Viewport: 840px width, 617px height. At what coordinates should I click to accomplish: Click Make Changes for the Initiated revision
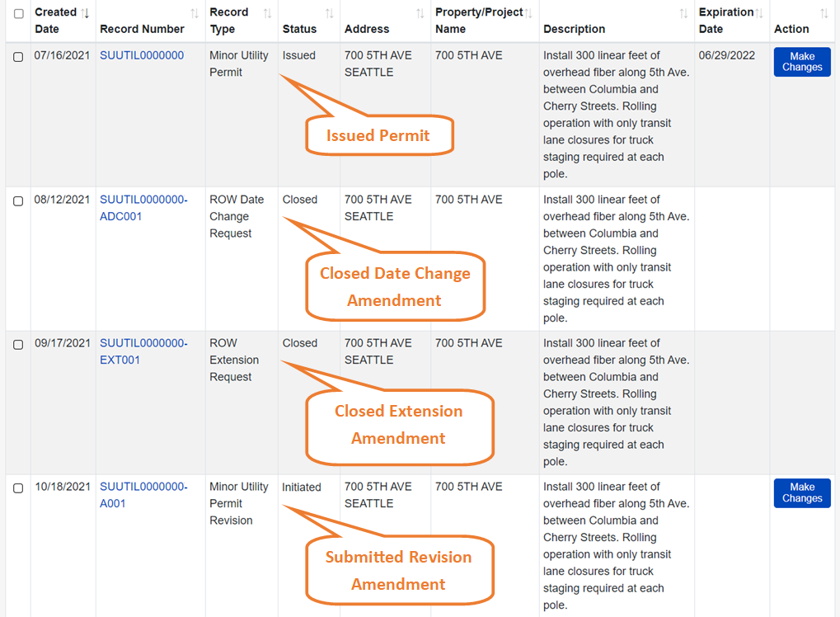[x=801, y=492]
